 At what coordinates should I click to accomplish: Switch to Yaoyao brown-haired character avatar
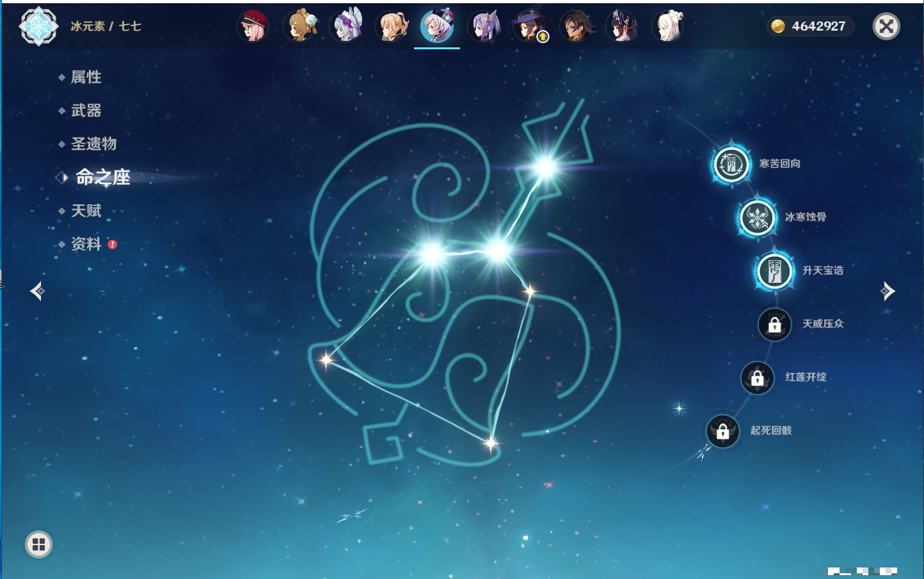coord(300,26)
